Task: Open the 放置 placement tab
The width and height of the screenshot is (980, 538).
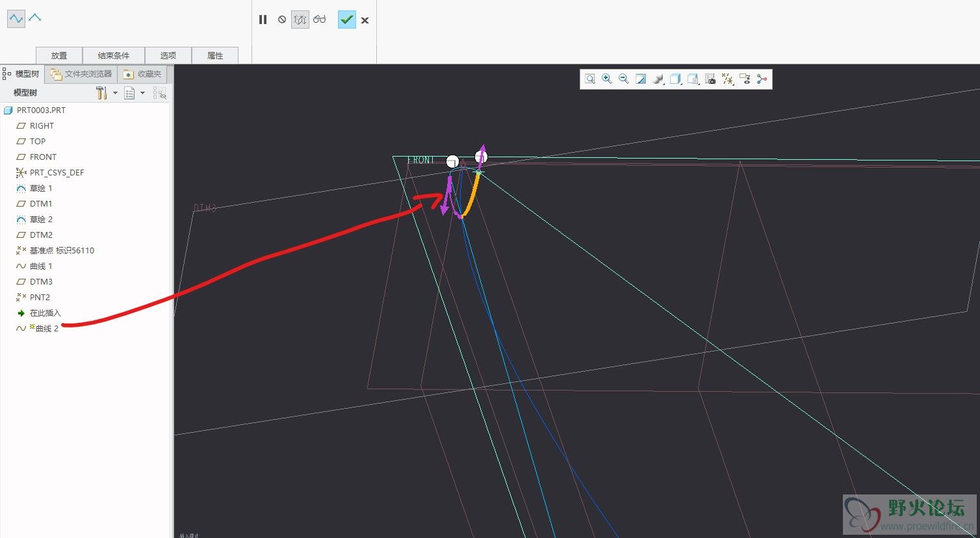Action: (59, 55)
